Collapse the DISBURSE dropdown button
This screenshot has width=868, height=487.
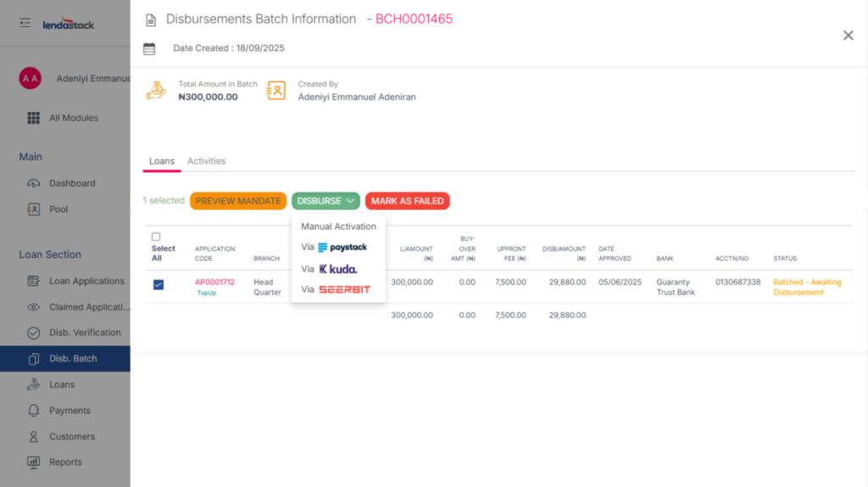(325, 201)
